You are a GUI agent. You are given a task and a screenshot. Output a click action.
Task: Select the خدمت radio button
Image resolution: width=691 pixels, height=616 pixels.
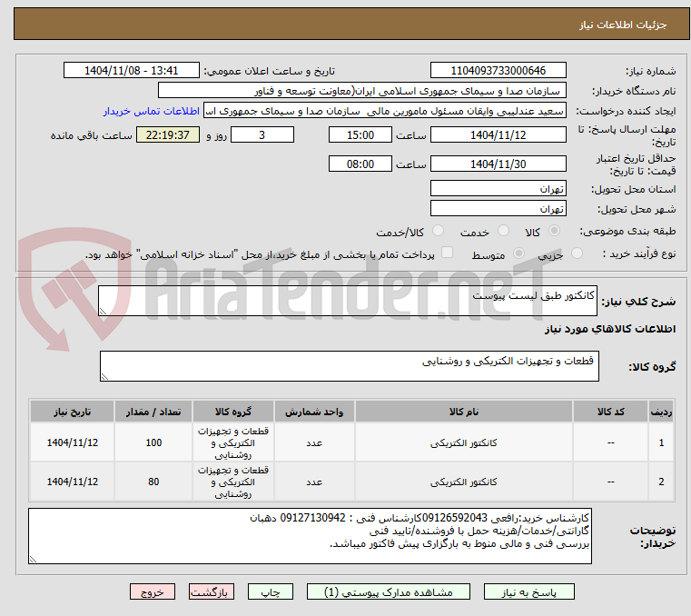click(503, 231)
